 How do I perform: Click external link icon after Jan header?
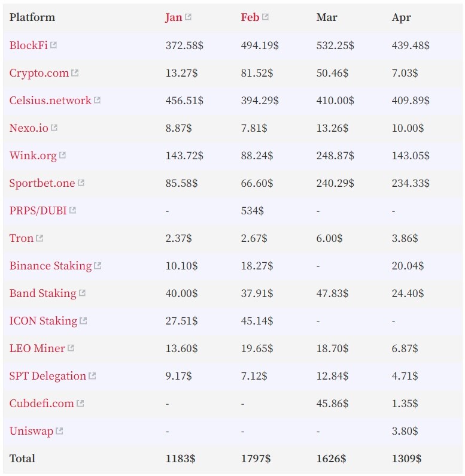pos(188,17)
